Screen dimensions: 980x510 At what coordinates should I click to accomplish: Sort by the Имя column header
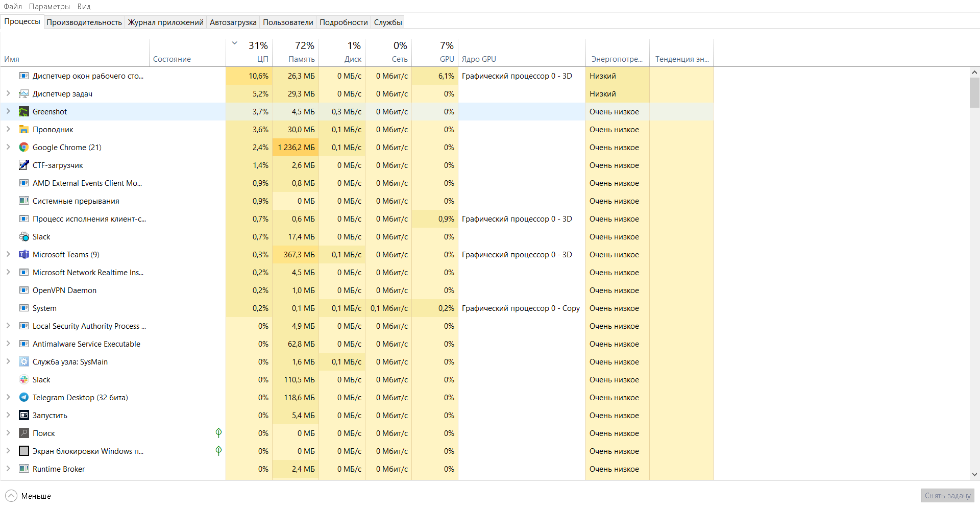[75, 53]
